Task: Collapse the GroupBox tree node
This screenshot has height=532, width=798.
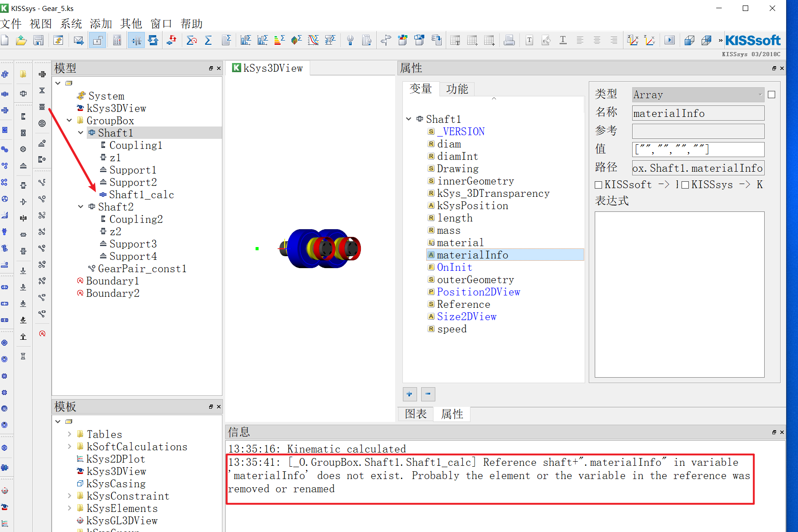Action: pyautogui.click(x=69, y=121)
